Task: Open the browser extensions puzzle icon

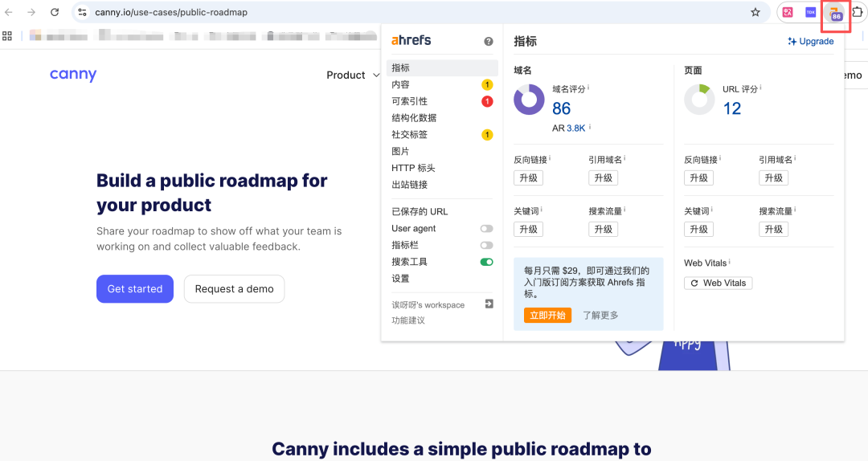Action: 857,12
